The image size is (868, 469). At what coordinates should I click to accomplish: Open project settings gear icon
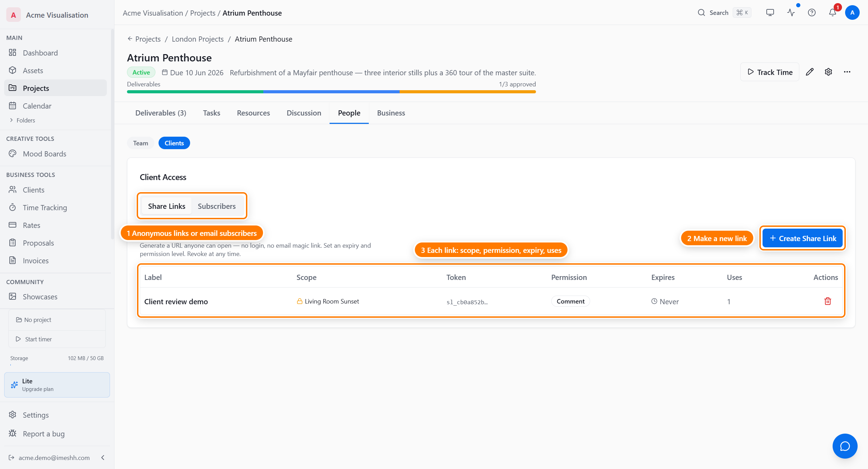[x=828, y=72]
